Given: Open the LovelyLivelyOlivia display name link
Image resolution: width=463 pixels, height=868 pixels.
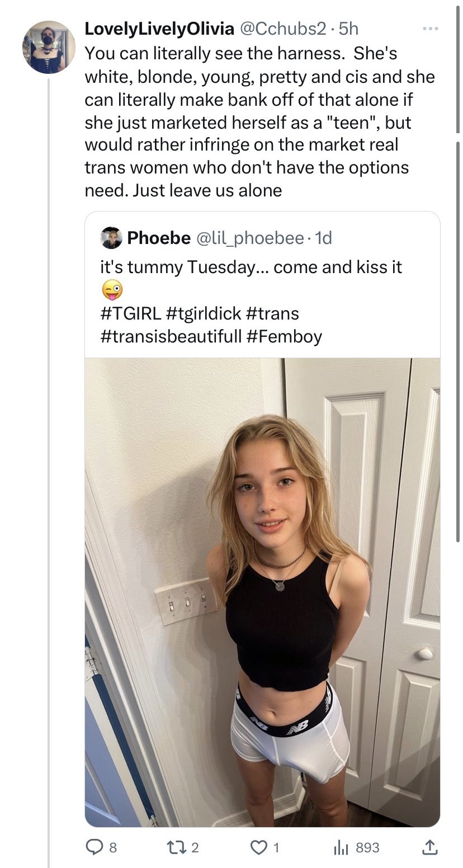Looking at the screenshot, I should [159, 29].
